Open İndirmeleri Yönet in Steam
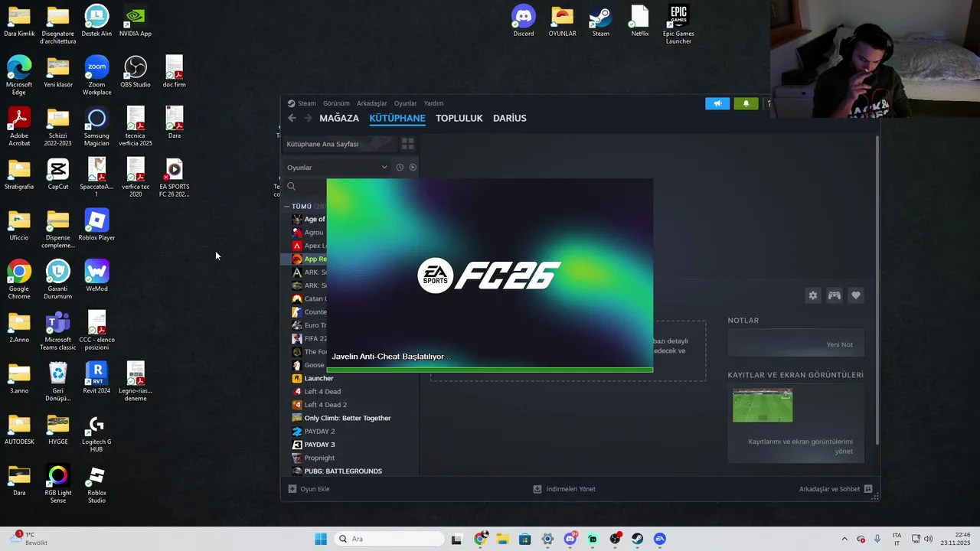This screenshot has height=551, width=980. (x=564, y=489)
